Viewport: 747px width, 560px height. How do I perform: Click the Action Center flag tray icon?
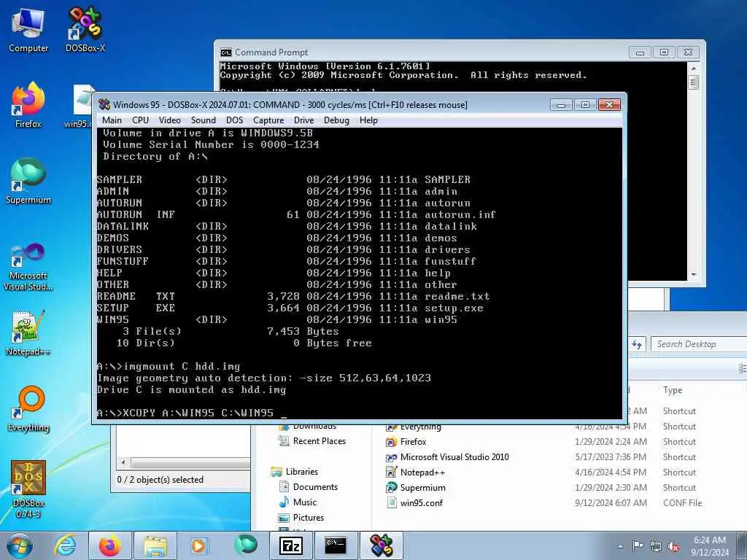638,546
